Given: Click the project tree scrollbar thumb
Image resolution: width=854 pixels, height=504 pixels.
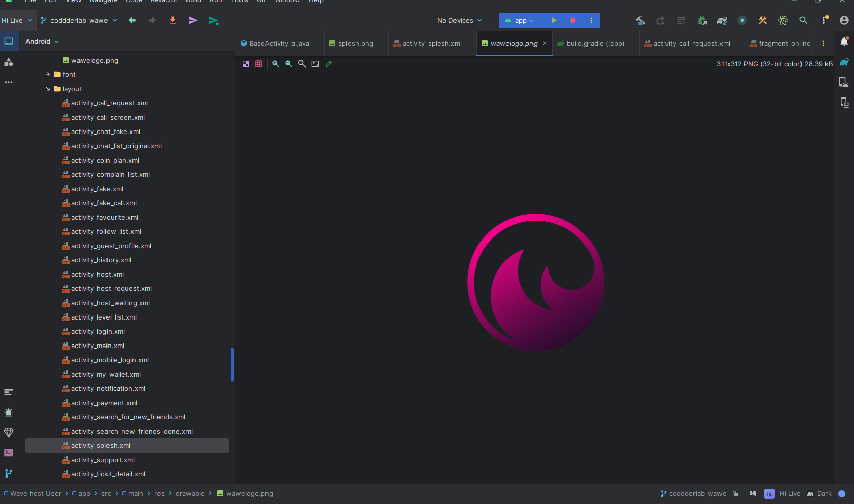Looking at the screenshot, I should pyautogui.click(x=232, y=364).
